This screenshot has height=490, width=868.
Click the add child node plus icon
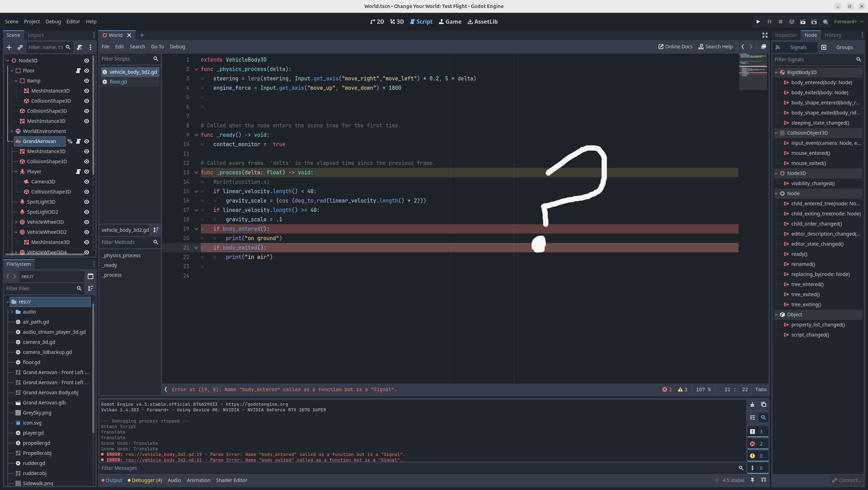point(9,47)
